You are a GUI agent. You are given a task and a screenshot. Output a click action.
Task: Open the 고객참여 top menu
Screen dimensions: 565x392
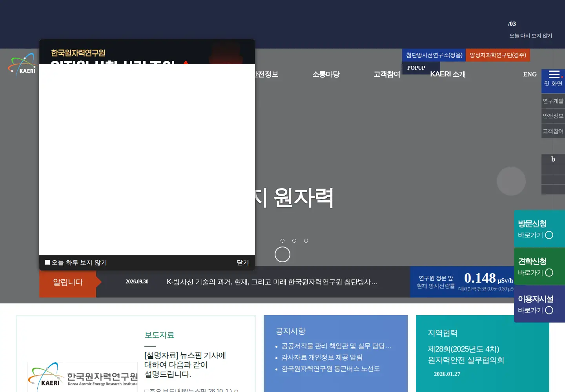(x=387, y=74)
